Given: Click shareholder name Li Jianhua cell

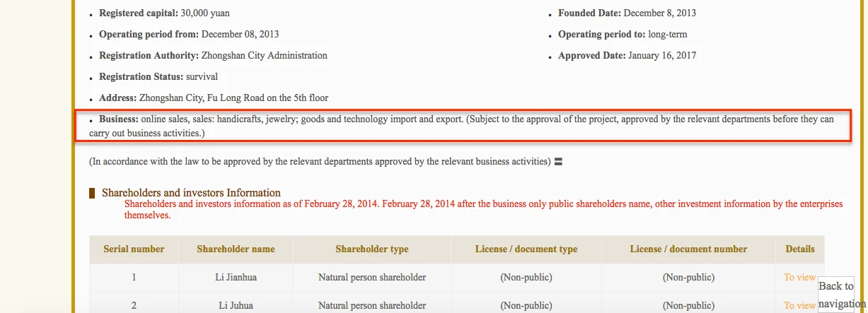Looking at the screenshot, I should coord(236,278).
